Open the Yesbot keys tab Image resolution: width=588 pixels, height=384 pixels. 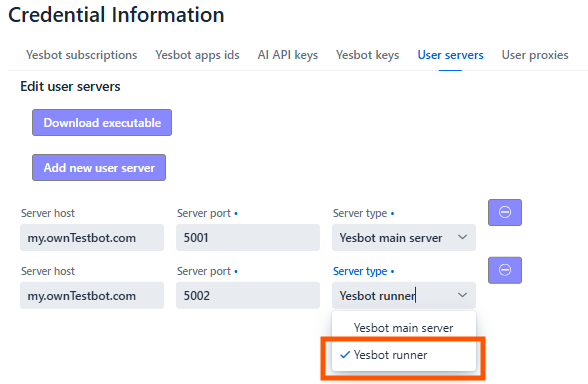pyautogui.click(x=368, y=55)
